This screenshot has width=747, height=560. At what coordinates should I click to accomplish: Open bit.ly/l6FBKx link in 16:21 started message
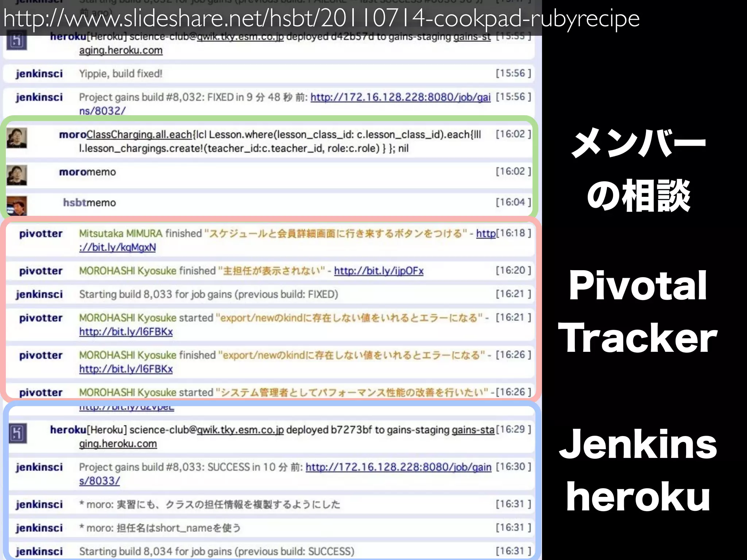(x=126, y=332)
